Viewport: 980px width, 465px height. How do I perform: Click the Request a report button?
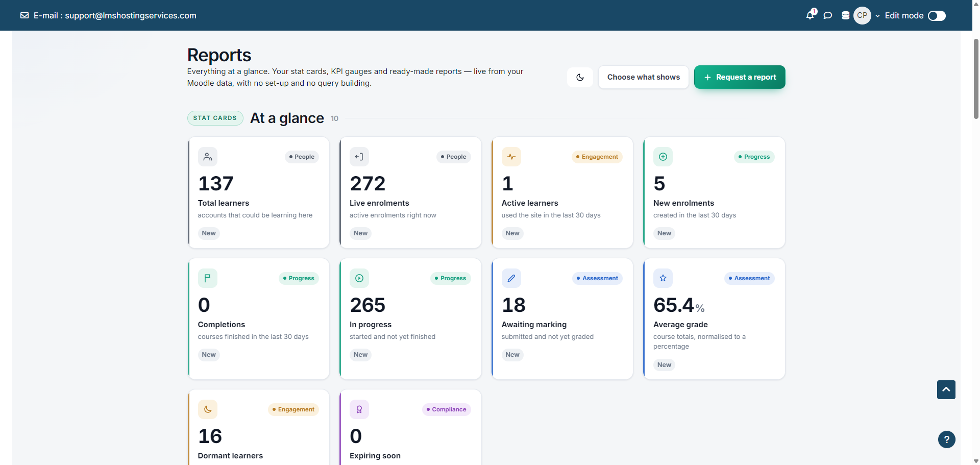pyautogui.click(x=740, y=77)
